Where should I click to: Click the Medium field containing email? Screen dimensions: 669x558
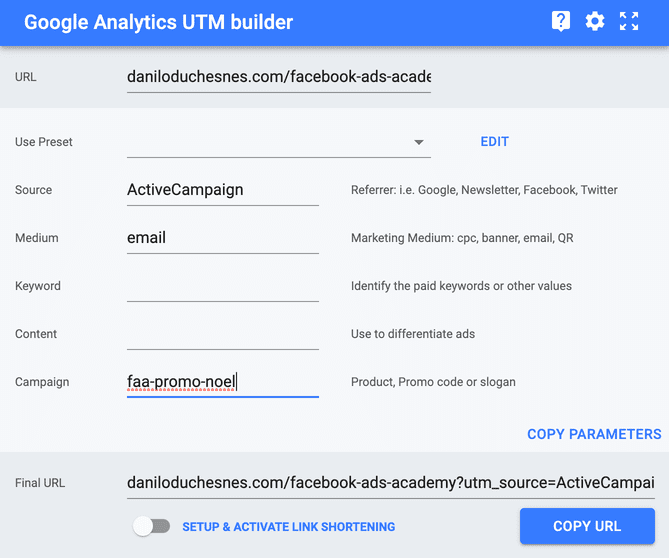pyautogui.click(x=223, y=238)
